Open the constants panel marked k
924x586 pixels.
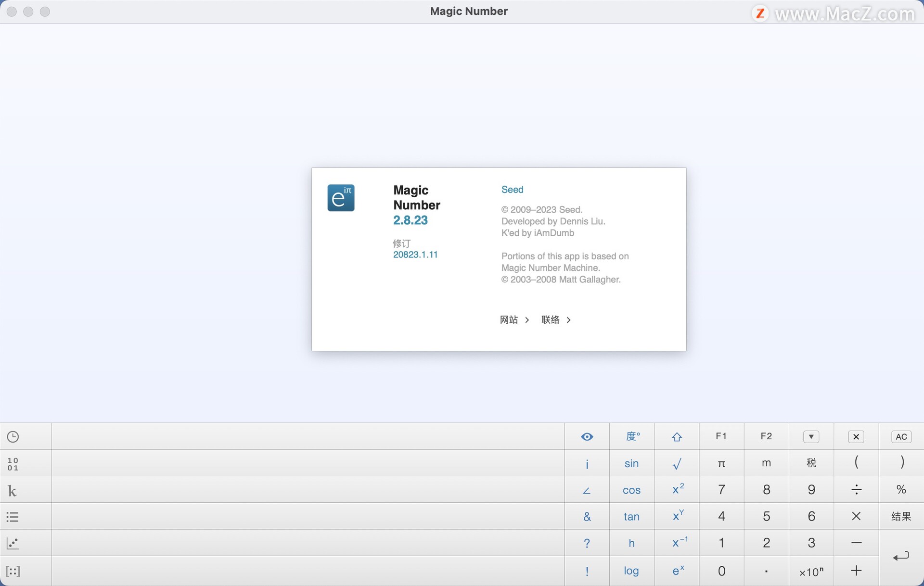coord(13,490)
